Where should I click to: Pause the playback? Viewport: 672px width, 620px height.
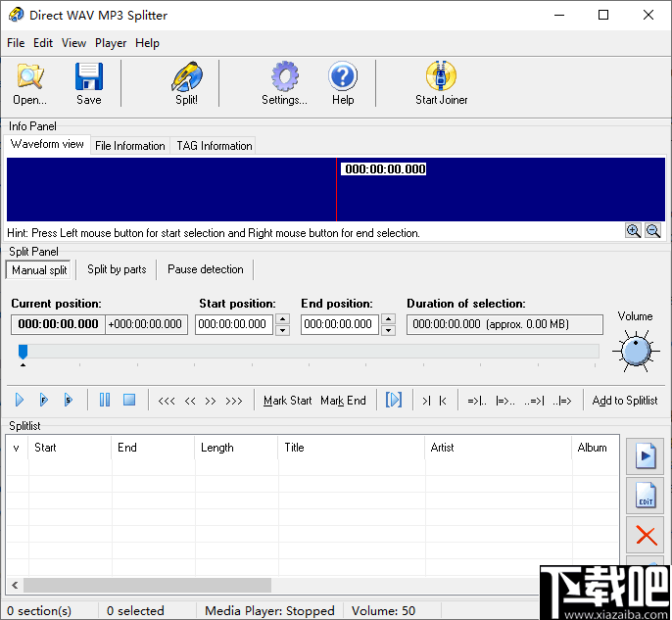point(105,401)
